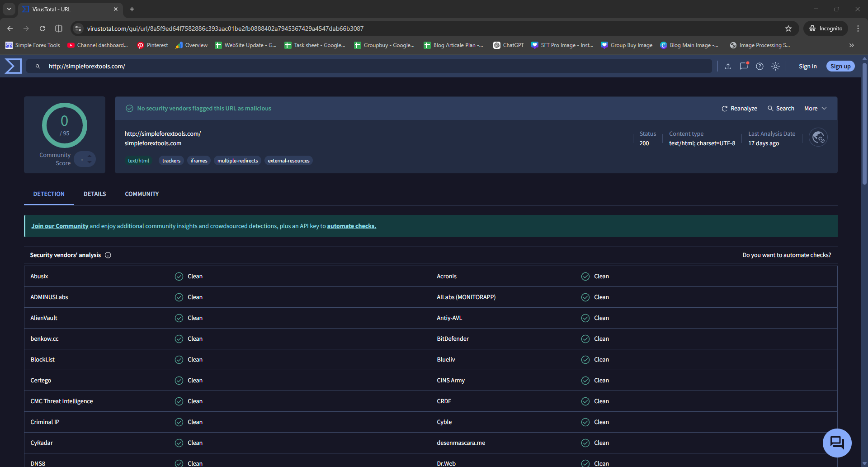Screen dimensions: 868x467
Task: Expand hidden bookmarks overflow chevron
Action: click(x=852, y=45)
